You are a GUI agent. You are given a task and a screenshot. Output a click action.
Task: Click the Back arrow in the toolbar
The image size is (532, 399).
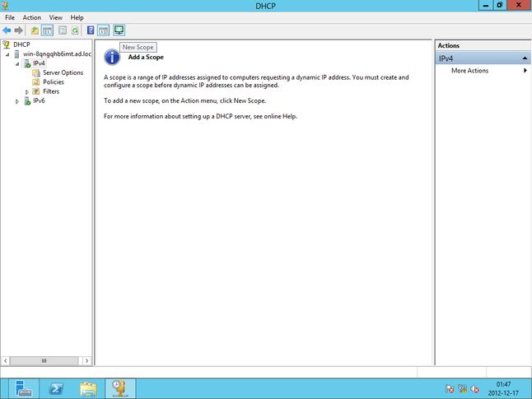coord(7,30)
